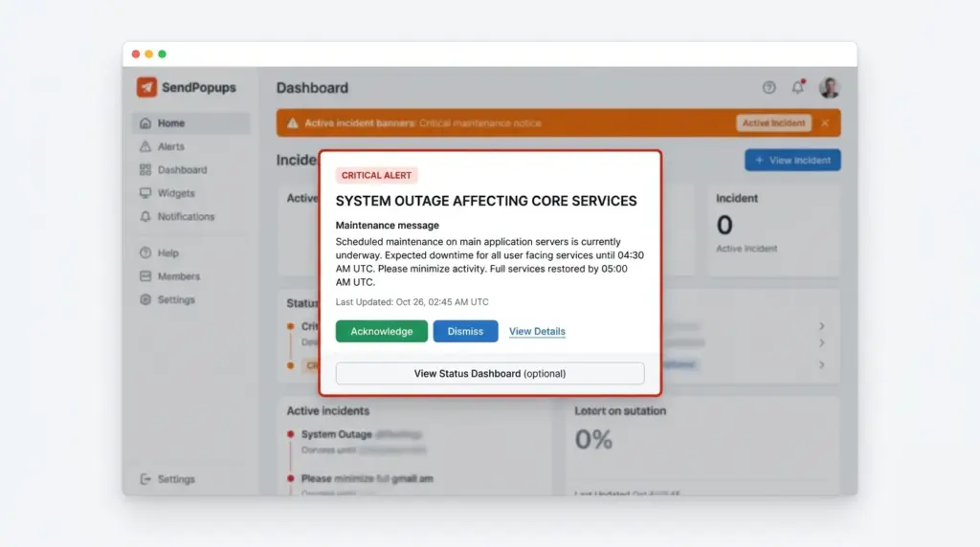The height and width of the screenshot is (547, 980).
Task: Click the Home icon in sidebar
Action: click(145, 123)
